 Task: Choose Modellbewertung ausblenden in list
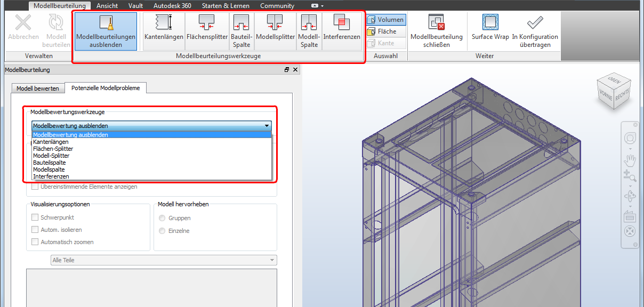pyautogui.click(x=151, y=135)
